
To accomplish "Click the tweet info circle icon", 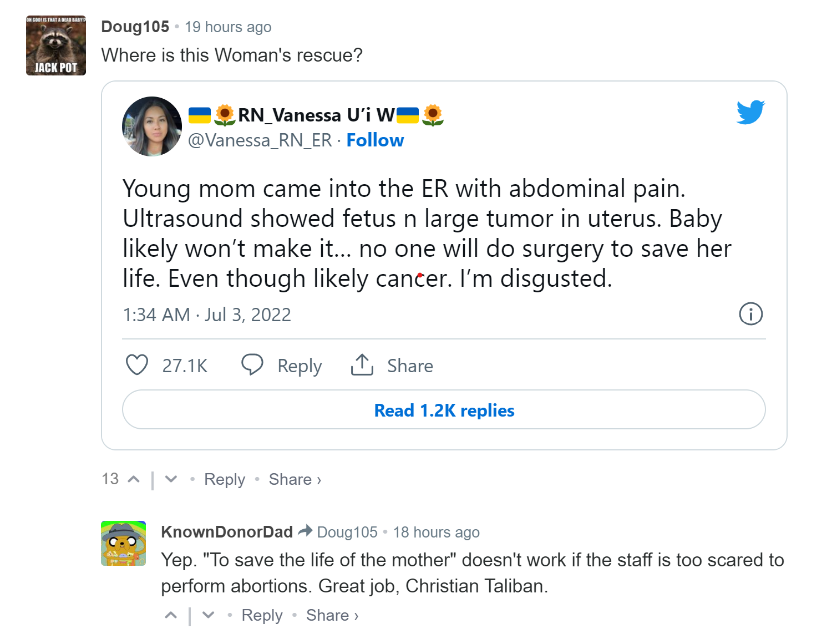I will tap(750, 314).
